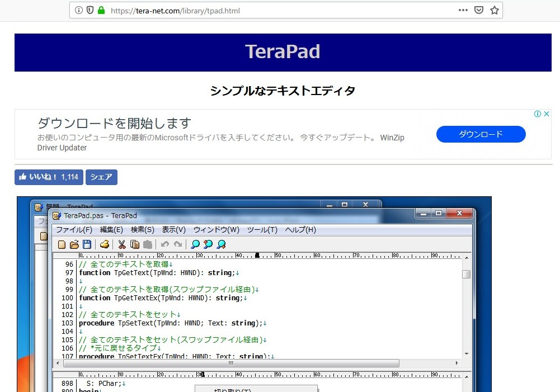Click the ダウンロードを開始します ad headline

tap(114, 123)
